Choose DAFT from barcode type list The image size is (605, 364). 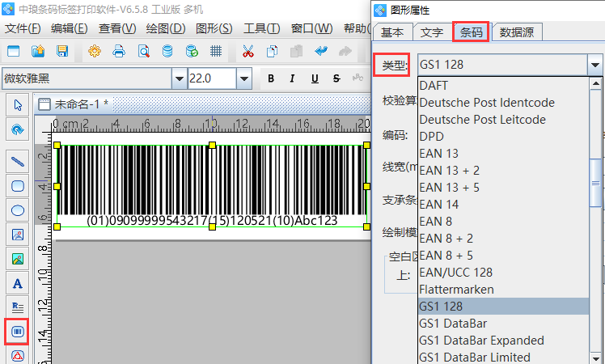click(x=504, y=85)
